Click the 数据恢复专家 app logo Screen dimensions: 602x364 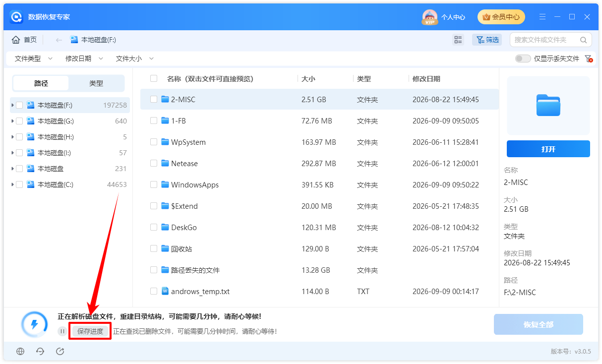coord(17,17)
